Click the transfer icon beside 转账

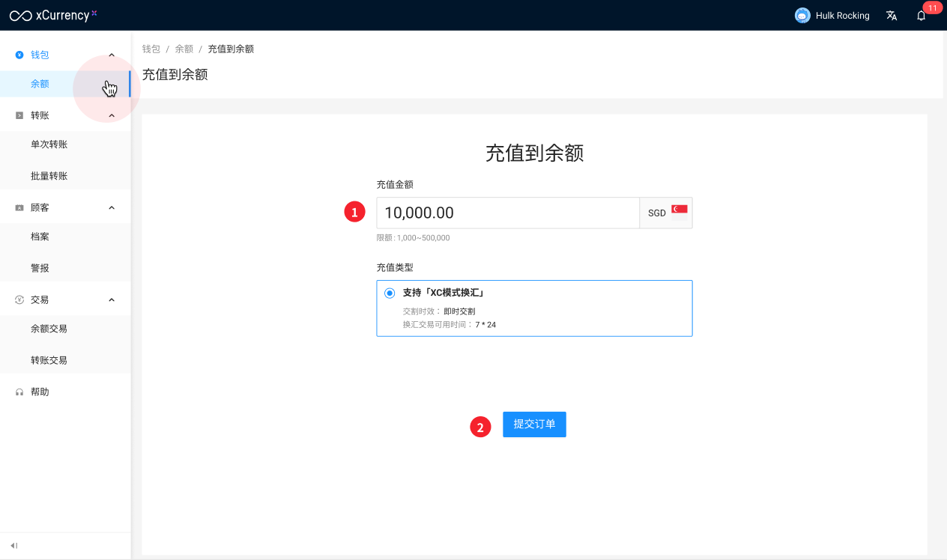(x=19, y=115)
